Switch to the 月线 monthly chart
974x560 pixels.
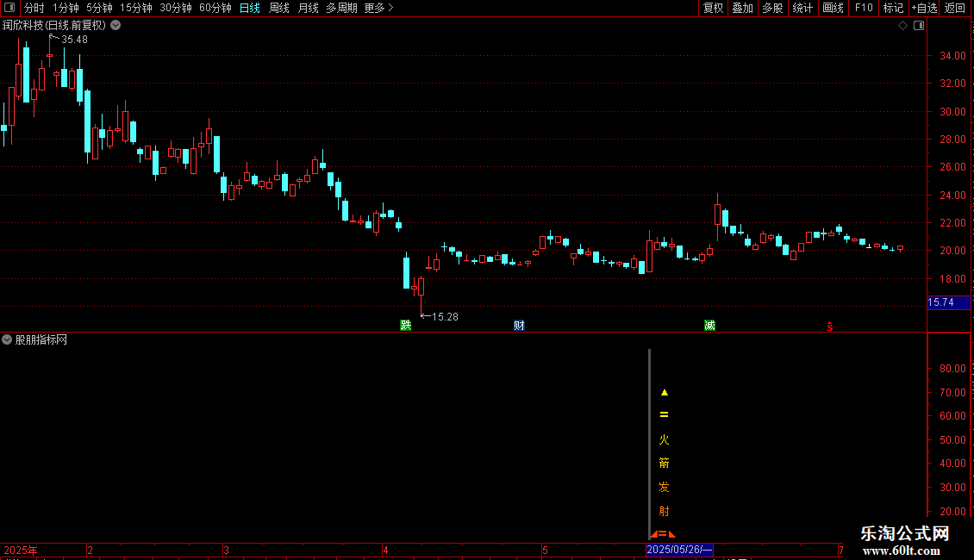point(308,8)
